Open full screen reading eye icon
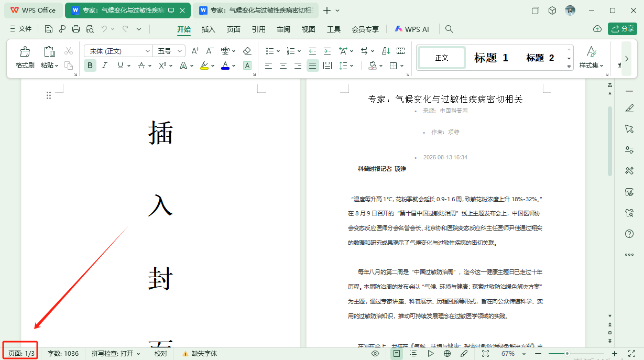This screenshot has height=360, width=644. [375, 354]
